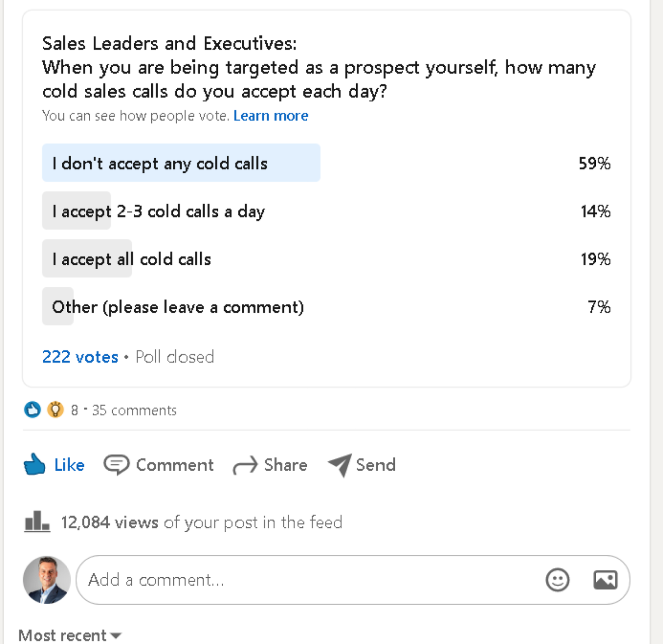Click the Like thumbs-up icon

point(34,464)
